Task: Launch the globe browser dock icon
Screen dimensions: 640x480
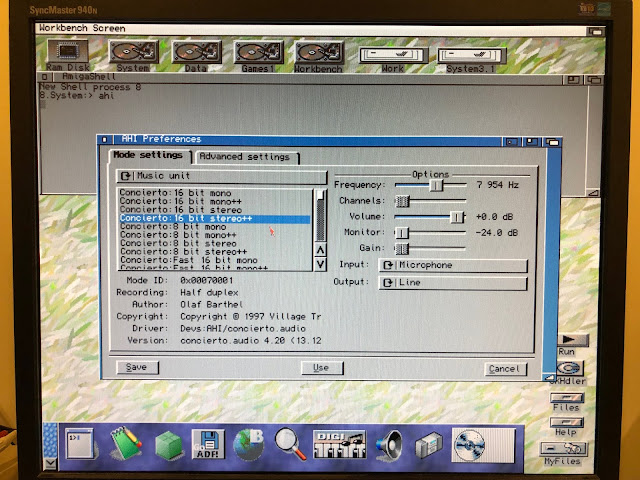Action: (249, 444)
